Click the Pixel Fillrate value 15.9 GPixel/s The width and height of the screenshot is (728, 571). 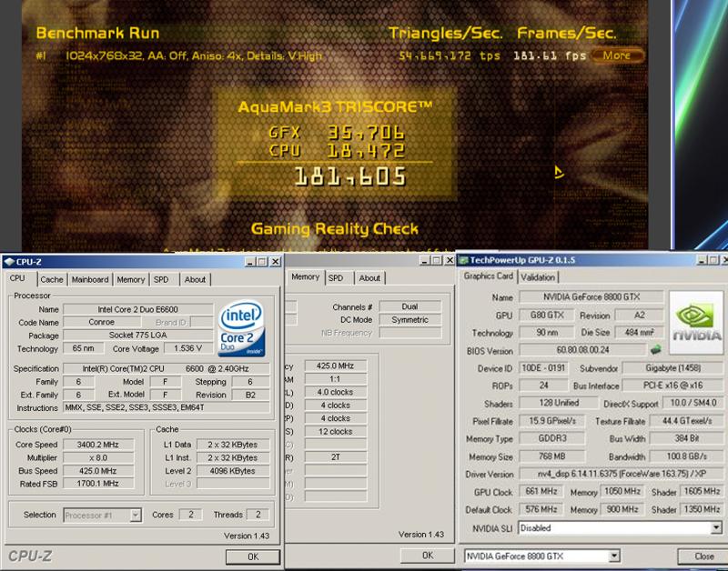point(552,420)
